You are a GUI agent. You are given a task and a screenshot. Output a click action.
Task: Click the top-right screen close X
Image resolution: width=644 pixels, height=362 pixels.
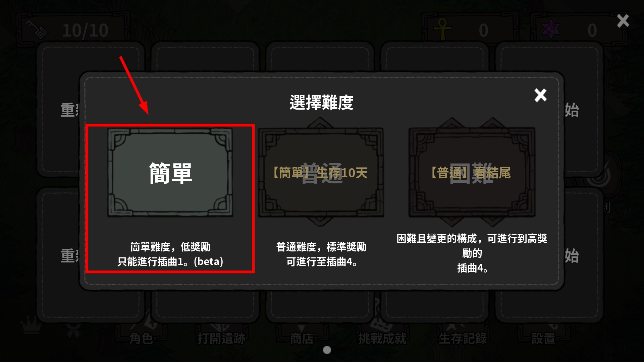(623, 21)
